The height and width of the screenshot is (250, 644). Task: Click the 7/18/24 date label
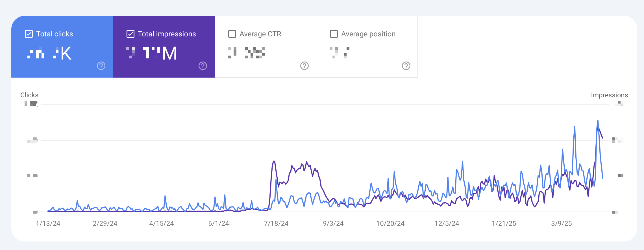276,223
